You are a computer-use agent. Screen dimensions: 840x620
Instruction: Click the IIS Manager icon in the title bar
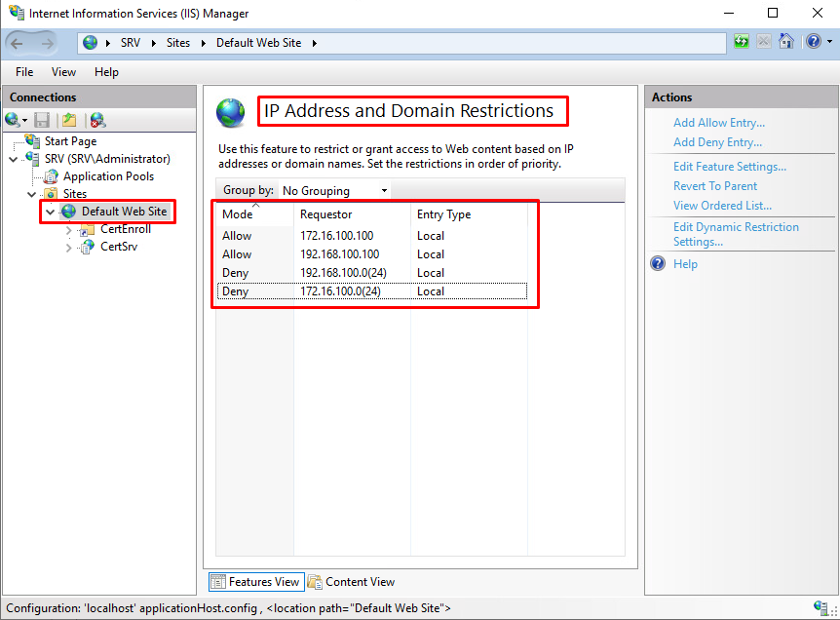[17, 13]
